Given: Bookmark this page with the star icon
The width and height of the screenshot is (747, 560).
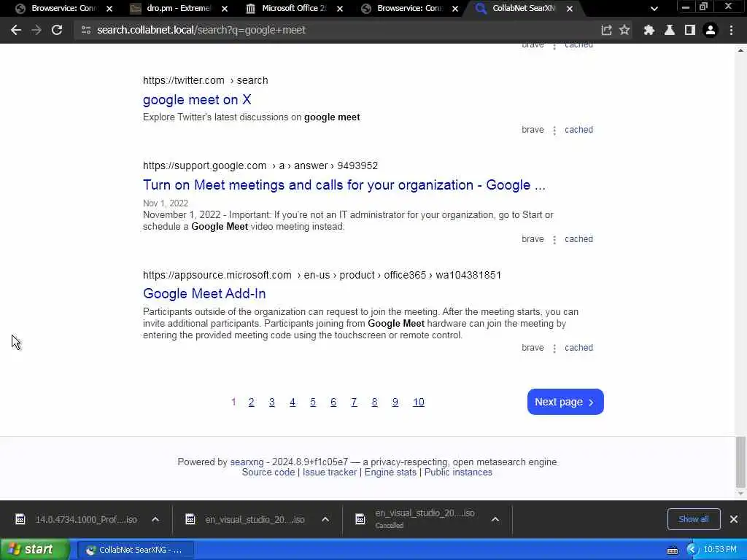Looking at the screenshot, I should [624, 30].
